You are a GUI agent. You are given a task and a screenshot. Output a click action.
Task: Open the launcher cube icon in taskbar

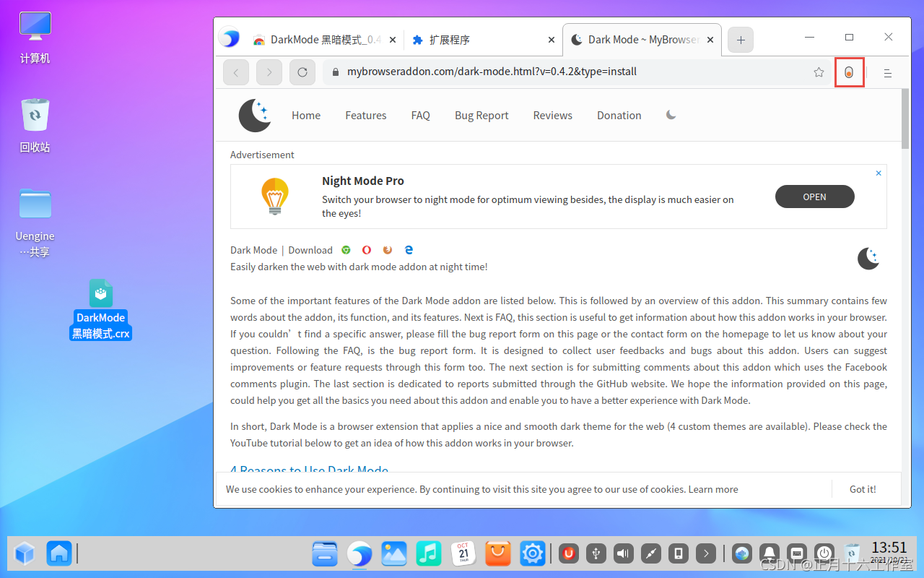[x=25, y=554]
